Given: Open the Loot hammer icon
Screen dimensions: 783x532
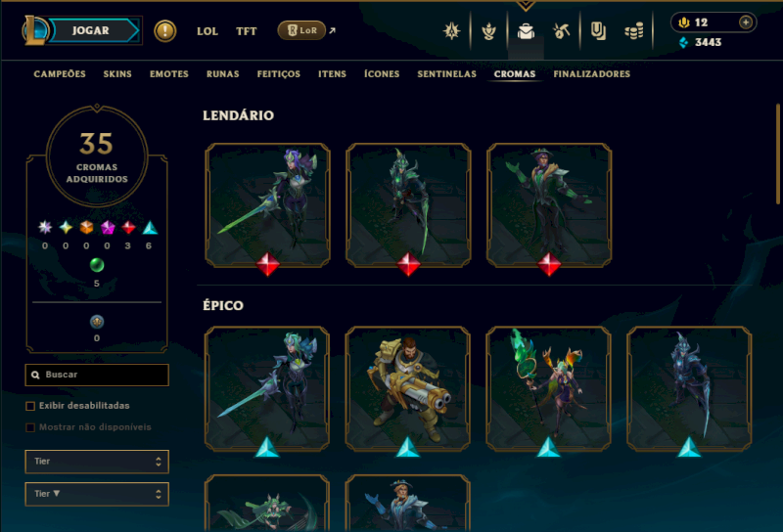Looking at the screenshot, I should (x=561, y=31).
